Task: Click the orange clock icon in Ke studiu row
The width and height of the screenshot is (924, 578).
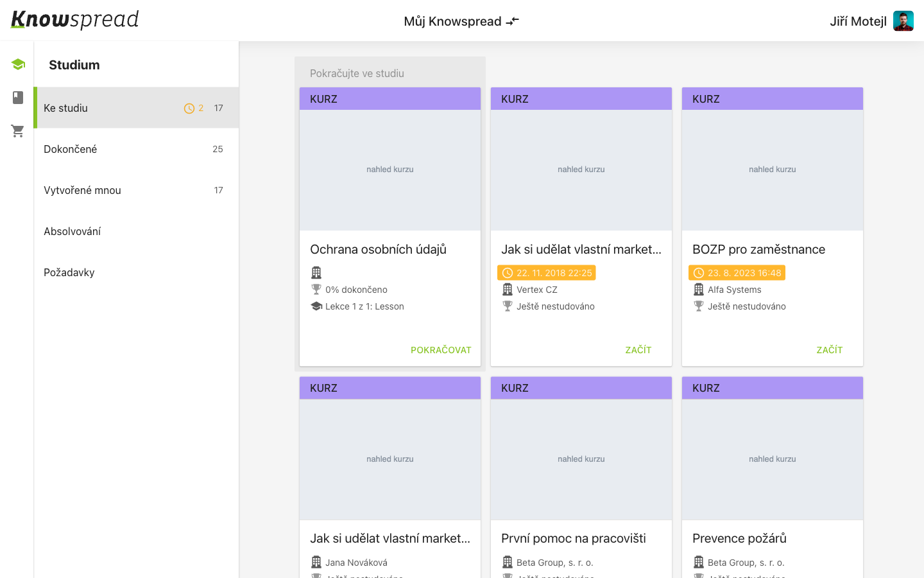Action: click(189, 109)
